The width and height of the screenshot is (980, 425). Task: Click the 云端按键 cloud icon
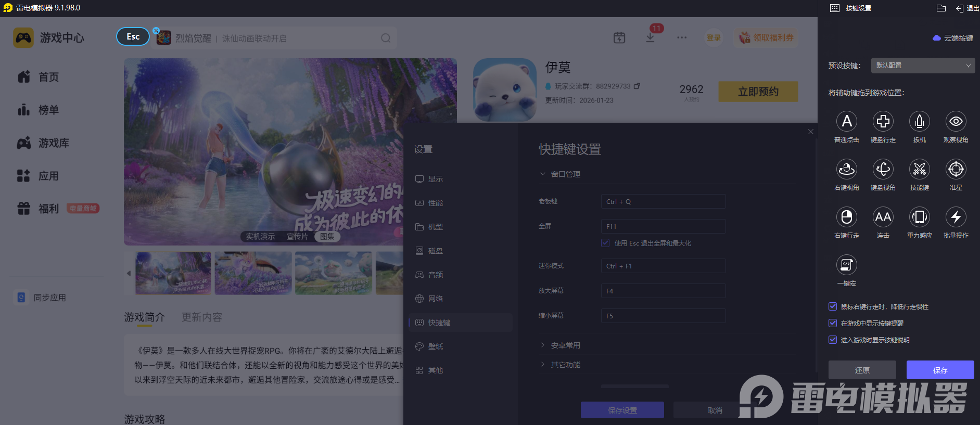point(937,38)
